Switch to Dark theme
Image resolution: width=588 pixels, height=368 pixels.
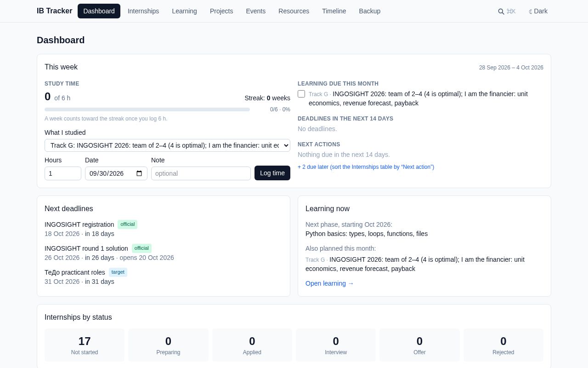538,11
